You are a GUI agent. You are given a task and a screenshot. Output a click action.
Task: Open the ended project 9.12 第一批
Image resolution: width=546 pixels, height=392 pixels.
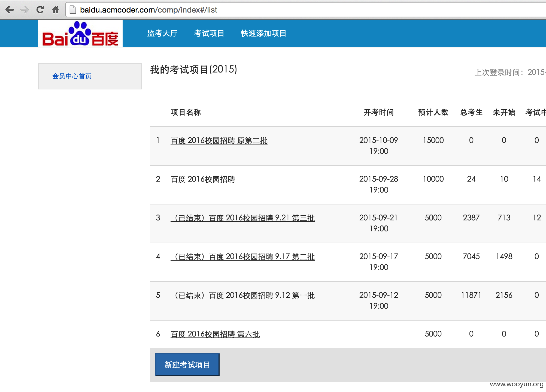(x=242, y=295)
